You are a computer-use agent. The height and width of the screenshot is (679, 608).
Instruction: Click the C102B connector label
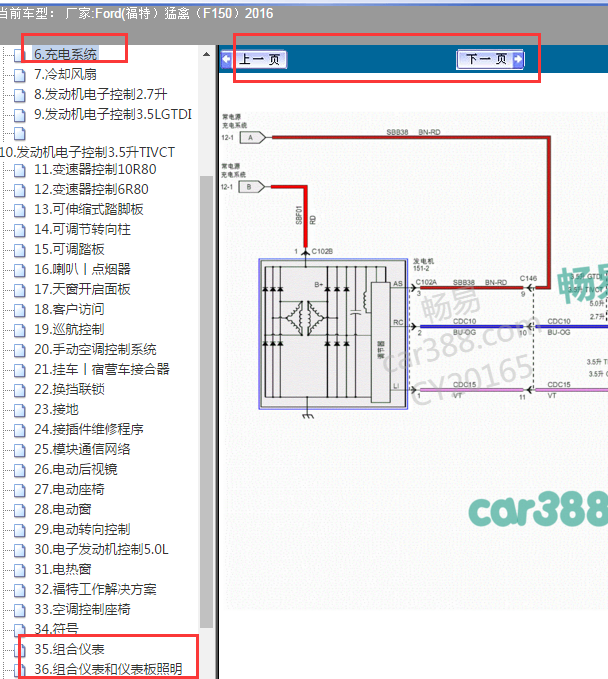click(x=322, y=251)
